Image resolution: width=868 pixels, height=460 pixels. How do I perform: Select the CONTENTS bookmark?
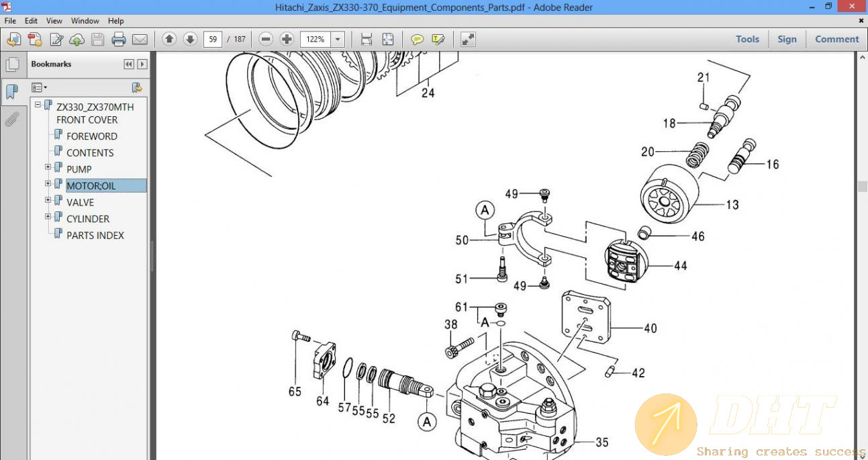pos(90,153)
